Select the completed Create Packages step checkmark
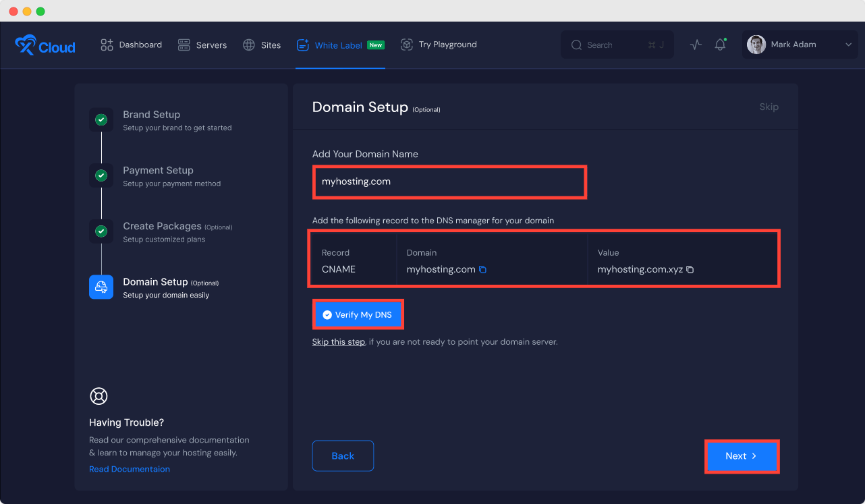 click(101, 231)
